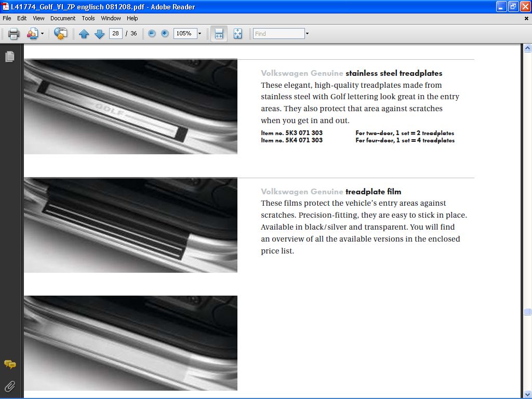Viewport: 532px width, 399px height.
Task: Click the page number field showing 28
Action: click(115, 34)
